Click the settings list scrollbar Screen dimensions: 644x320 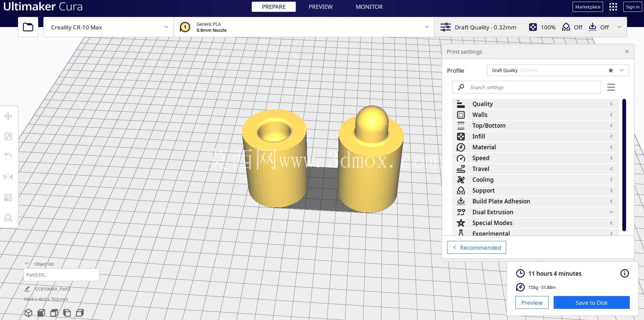point(624,165)
